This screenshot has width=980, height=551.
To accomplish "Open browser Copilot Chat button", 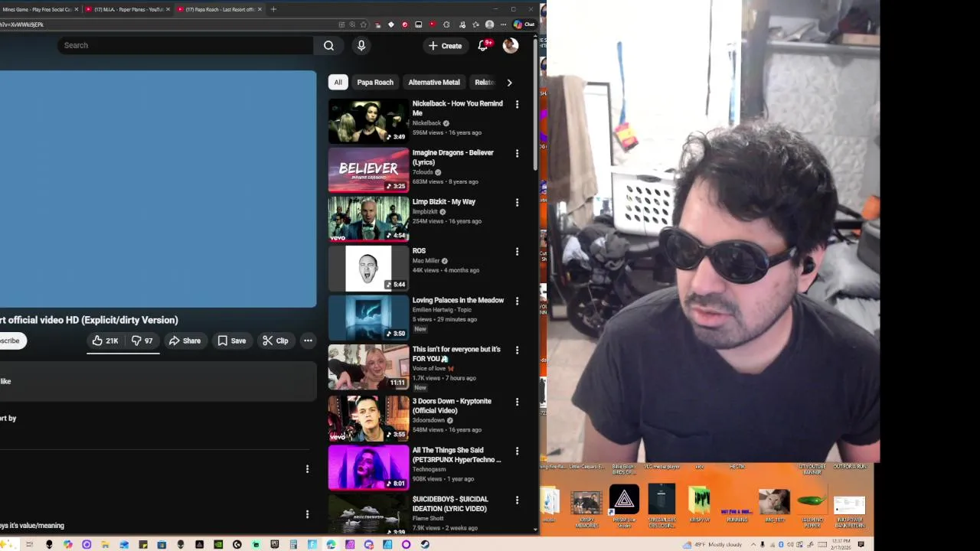I will [x=524, y=24].
